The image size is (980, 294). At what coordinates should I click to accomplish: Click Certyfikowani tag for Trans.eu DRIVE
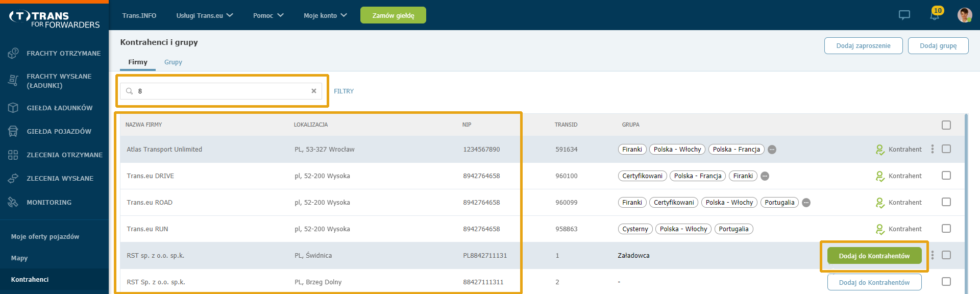click(x=642, y=176)
